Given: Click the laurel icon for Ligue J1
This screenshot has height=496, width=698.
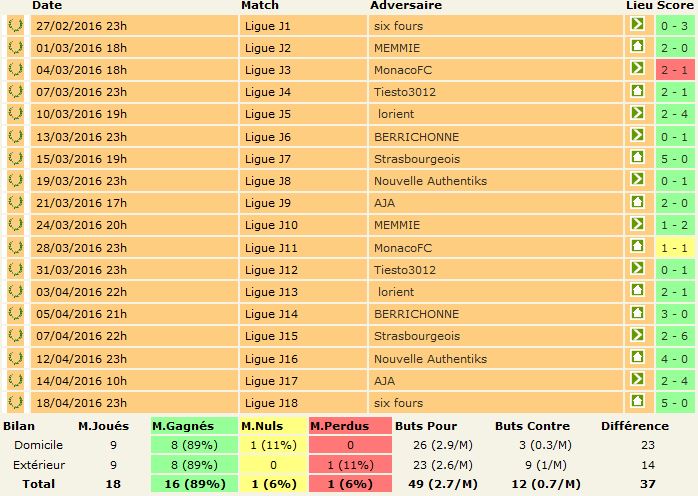Looking at the screenshot, I should (x=15, y=25).
